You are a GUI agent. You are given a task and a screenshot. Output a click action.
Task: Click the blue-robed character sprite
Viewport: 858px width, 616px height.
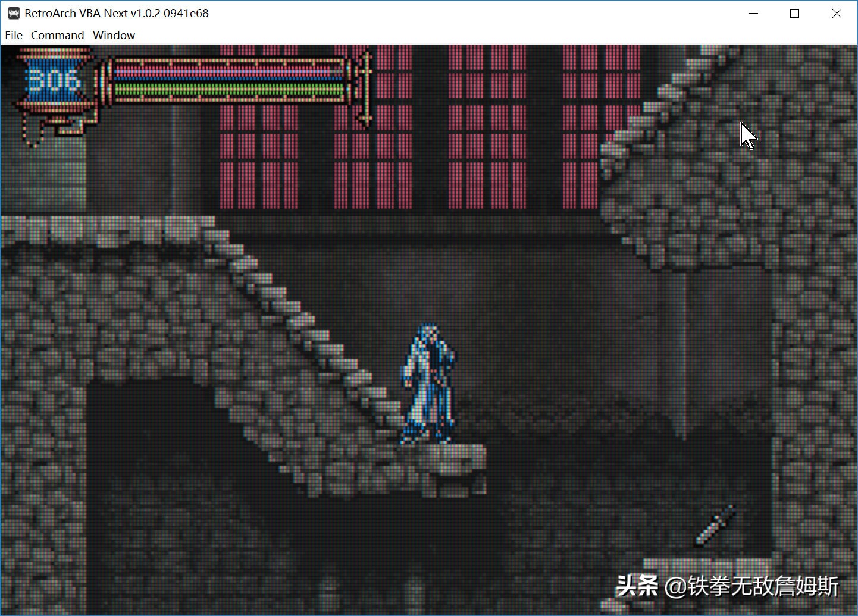(429, 384)
